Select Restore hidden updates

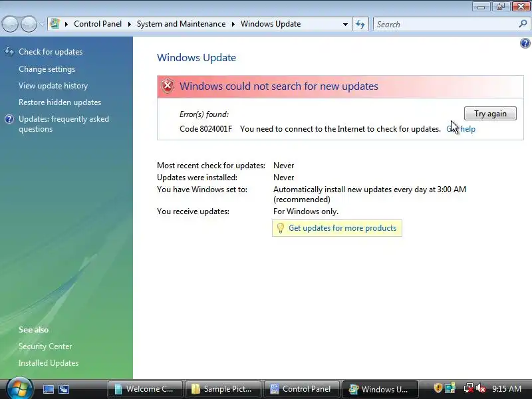[60, 102]
